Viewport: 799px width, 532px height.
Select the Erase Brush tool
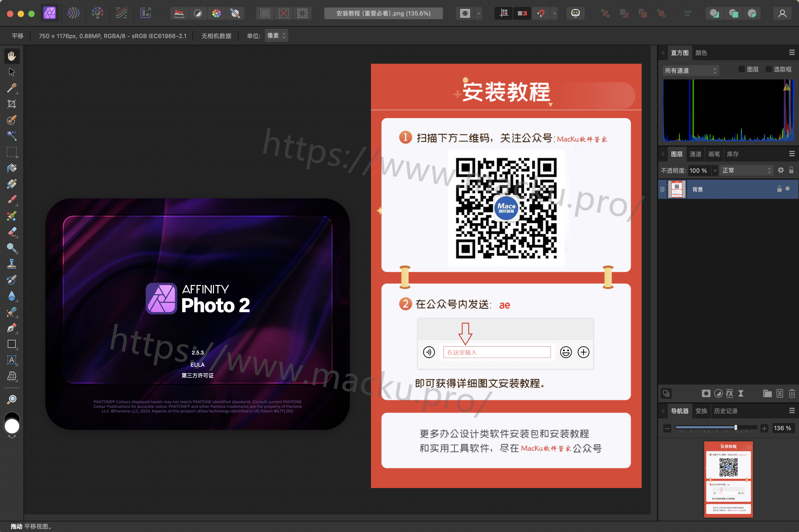(12, 232)
